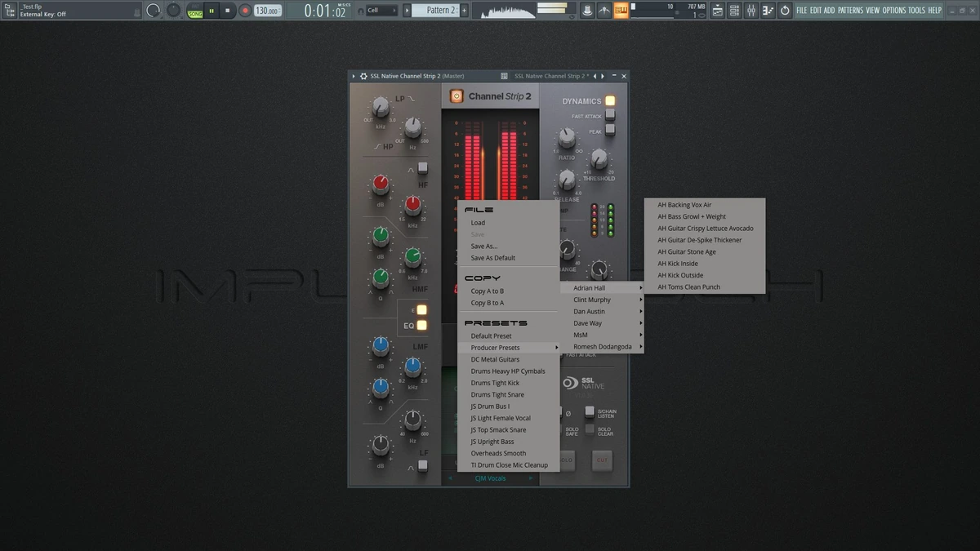Toggle the EQ in switch
The image size is (980, 551).
coord(421,325)
